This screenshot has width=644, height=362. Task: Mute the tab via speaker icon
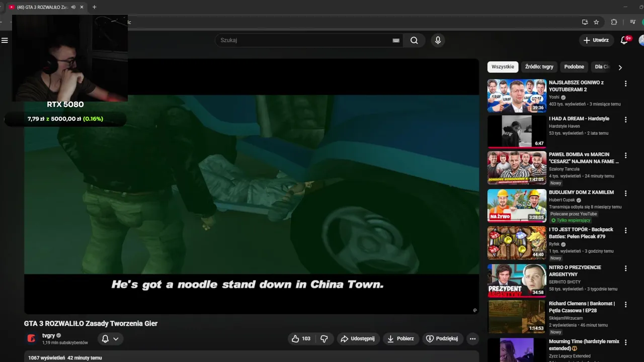(x=73, y=7)
